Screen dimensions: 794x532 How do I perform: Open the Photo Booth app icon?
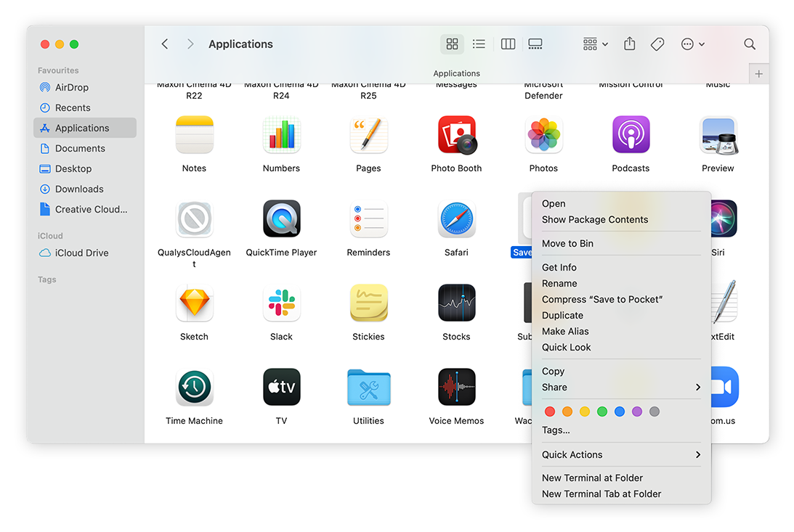pyautogui.click(x=456, y=136)
